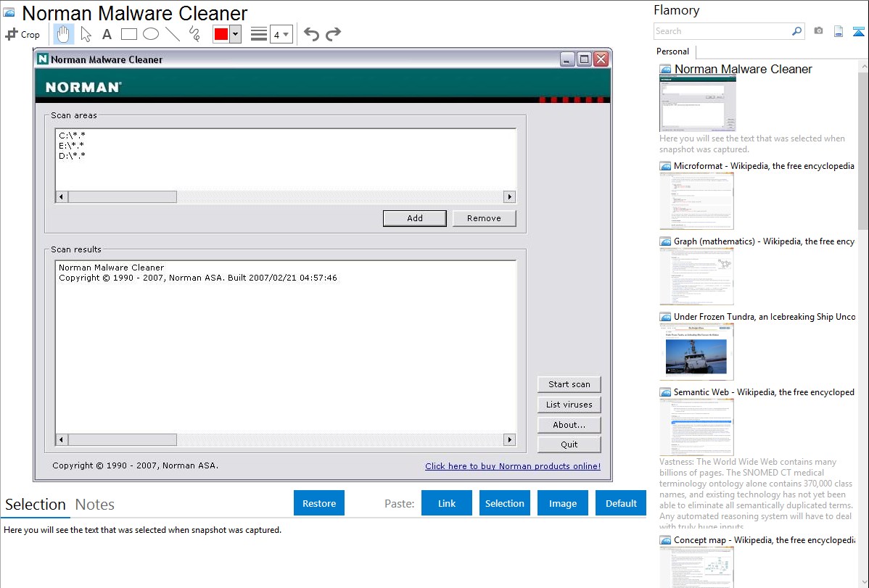Undo the last annotation

point(311,34)
